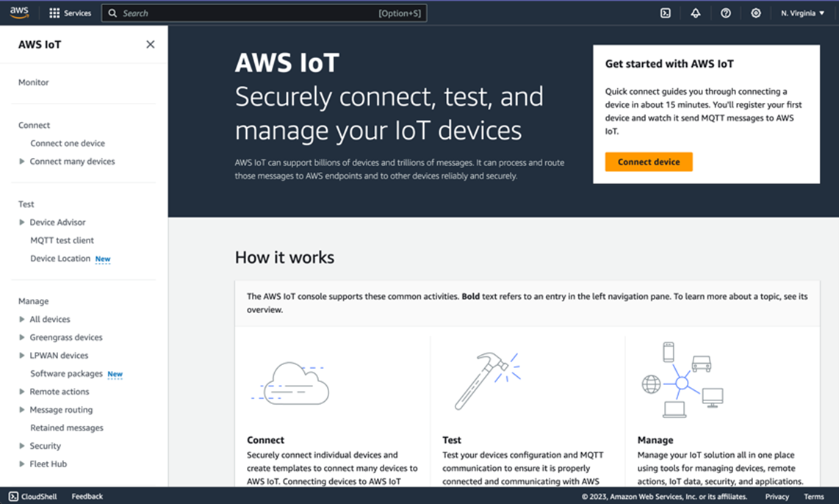Click the AWS logo home icon

19,13
